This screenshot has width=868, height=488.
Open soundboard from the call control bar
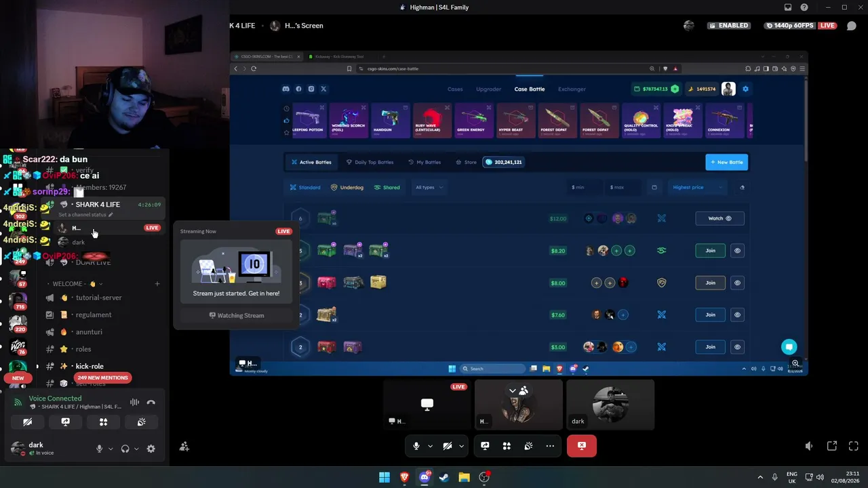(528, 446)
